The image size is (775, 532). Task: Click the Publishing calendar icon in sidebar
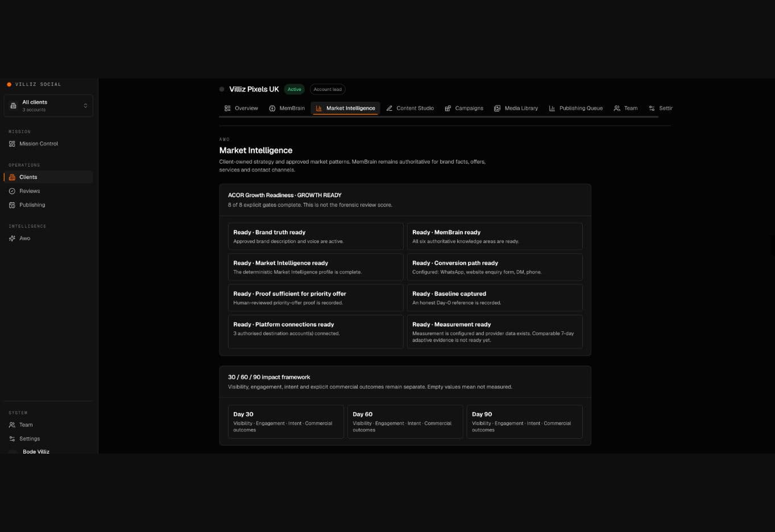[12, 205]
